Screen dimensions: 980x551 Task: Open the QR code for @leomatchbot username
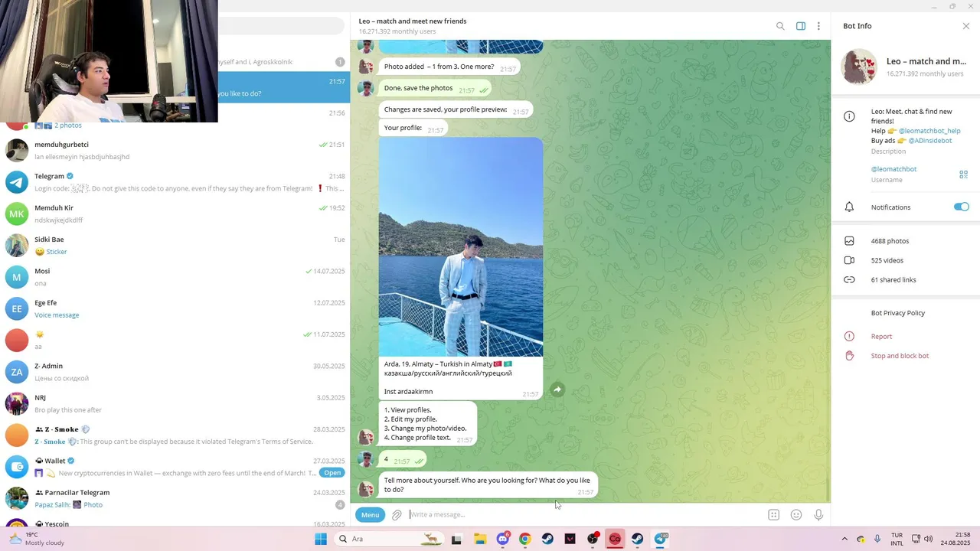coord(964,174)
